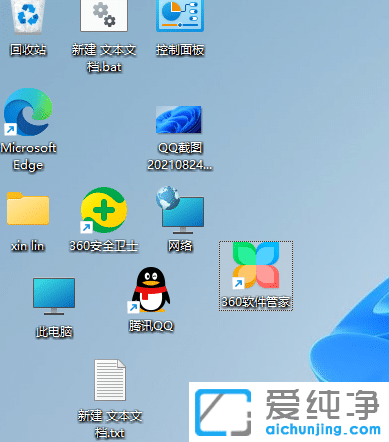
Task: Click the 360软件管家 shortcut icon
Action: 256,265
